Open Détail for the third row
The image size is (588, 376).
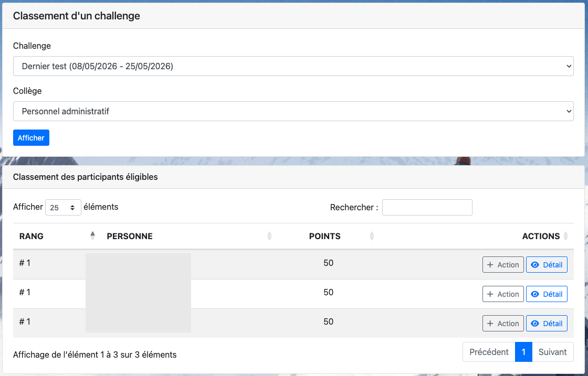point(547,324)
